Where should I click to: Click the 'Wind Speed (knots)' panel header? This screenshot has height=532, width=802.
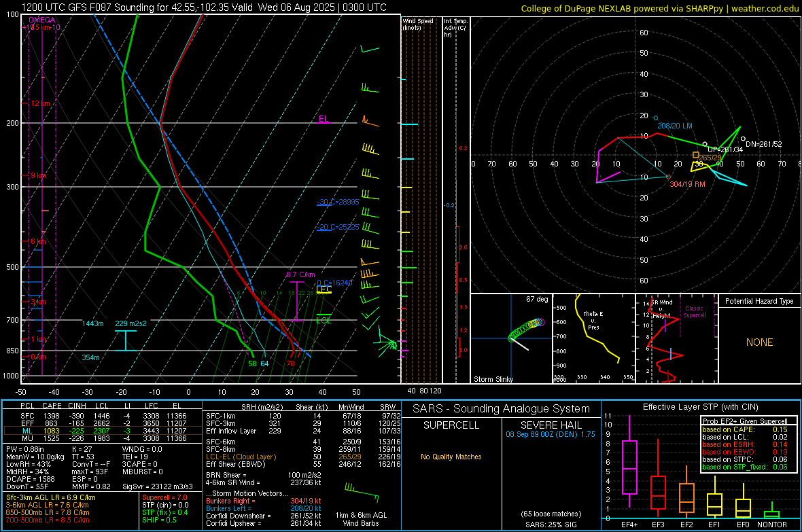tap(418, 24)
